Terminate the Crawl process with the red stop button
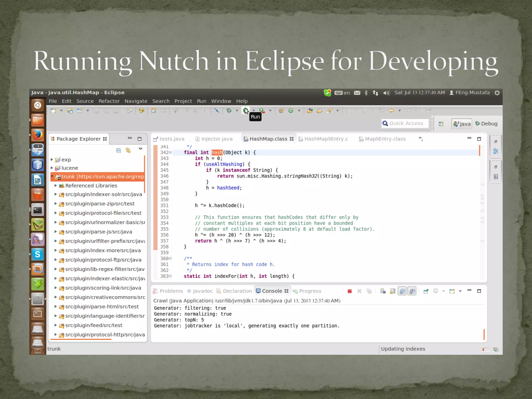This screenshot has width=532, height=399. pos(350,291)
